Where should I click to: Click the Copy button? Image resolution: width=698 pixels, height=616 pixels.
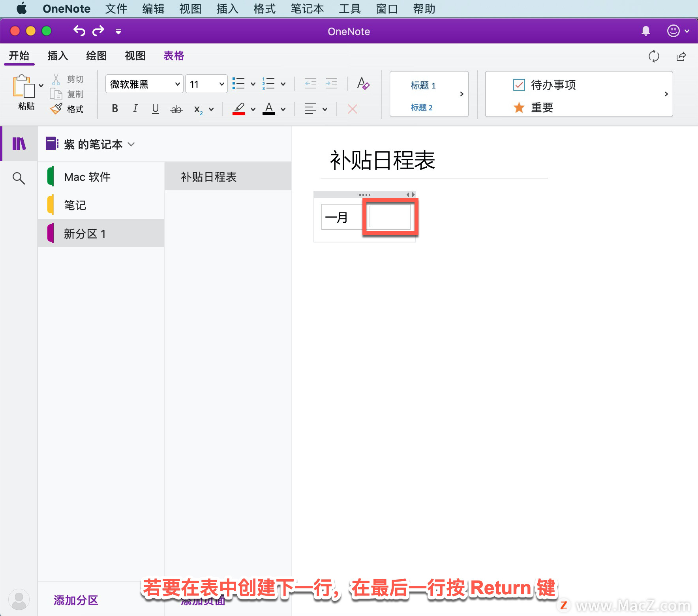coord(67,94)
